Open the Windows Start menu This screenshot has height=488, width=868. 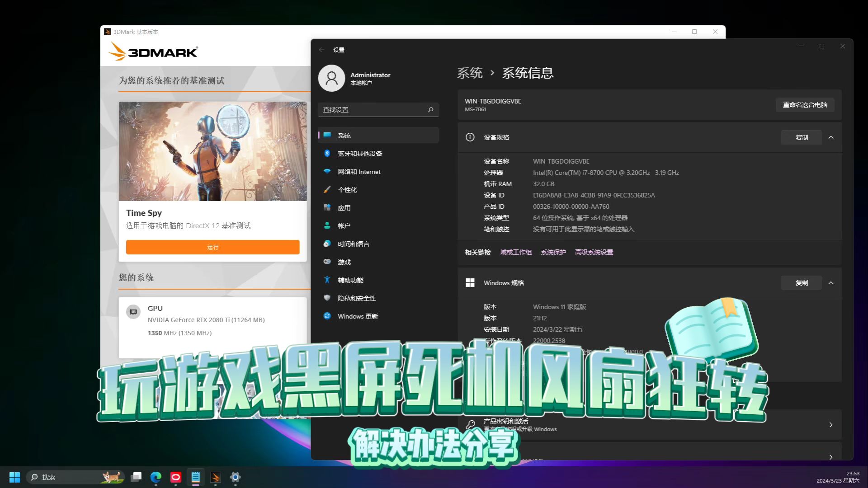point(14,477)
